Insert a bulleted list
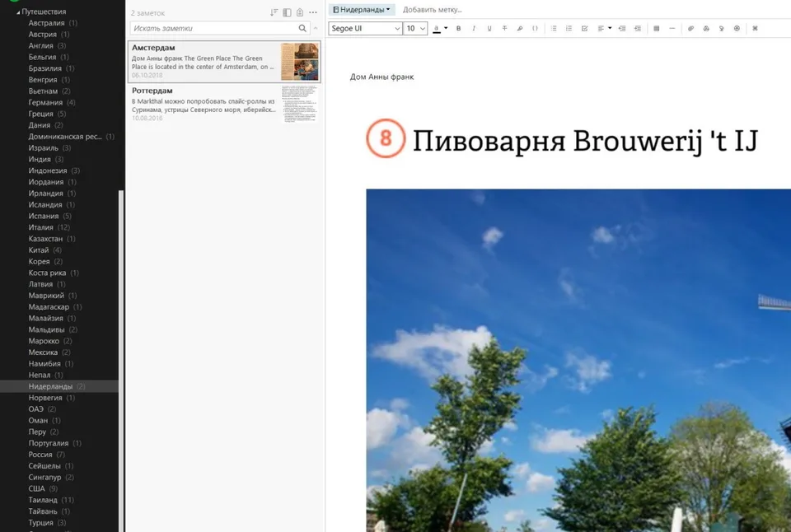Screen dimensions: 791x532 [554, 28]
